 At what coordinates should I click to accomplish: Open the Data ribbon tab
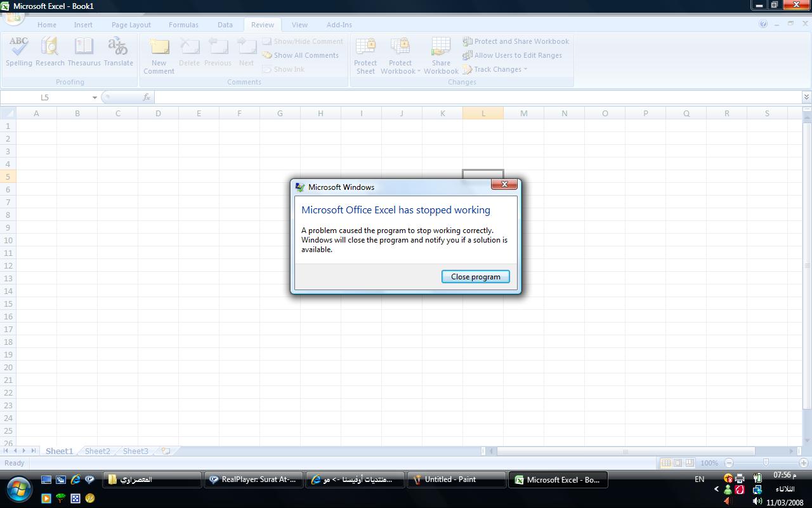pos(225,25)
